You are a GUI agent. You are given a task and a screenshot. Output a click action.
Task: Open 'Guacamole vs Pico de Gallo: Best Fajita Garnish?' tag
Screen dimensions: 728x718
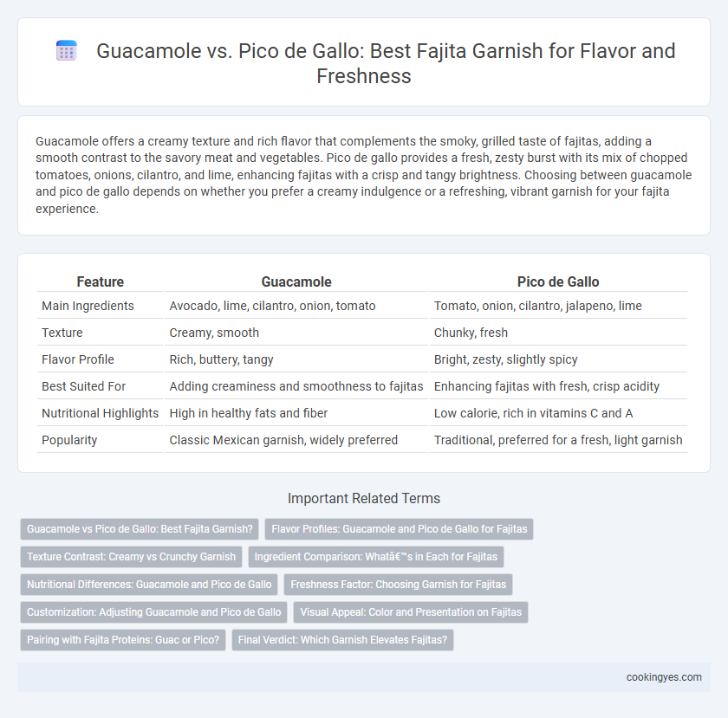click(140, 529)
